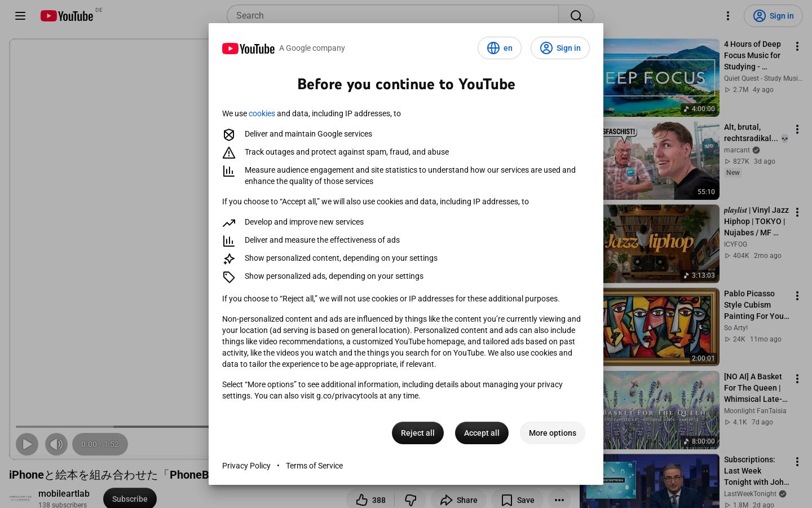Click the 'marcant' channel name
The height and width of the screenshot is (508, 812).
coord(737,150)
